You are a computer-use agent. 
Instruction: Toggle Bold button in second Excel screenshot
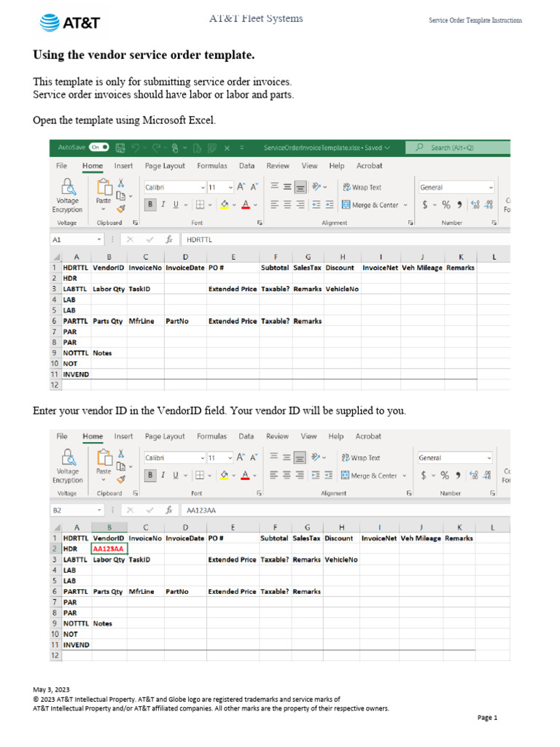[x=150, y=476]
